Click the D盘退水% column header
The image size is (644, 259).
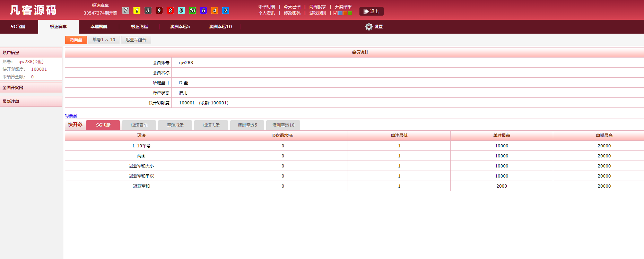tap(283, 136)
